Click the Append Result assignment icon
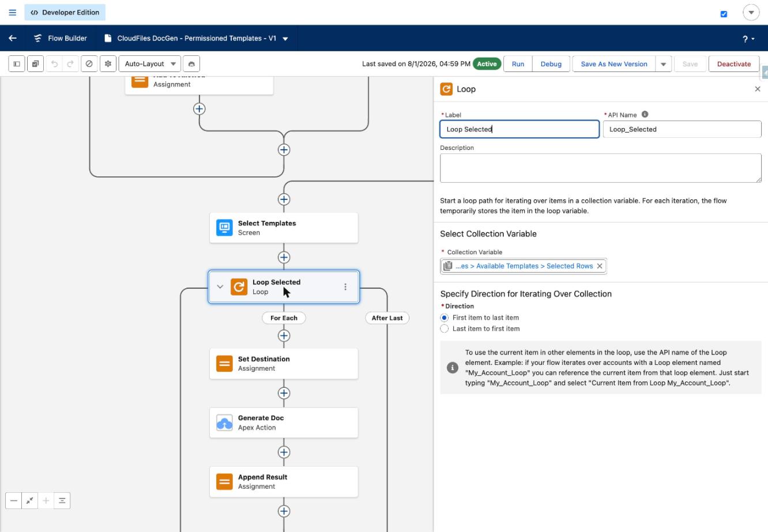The image size is (768, 532). tap(224, 482)
